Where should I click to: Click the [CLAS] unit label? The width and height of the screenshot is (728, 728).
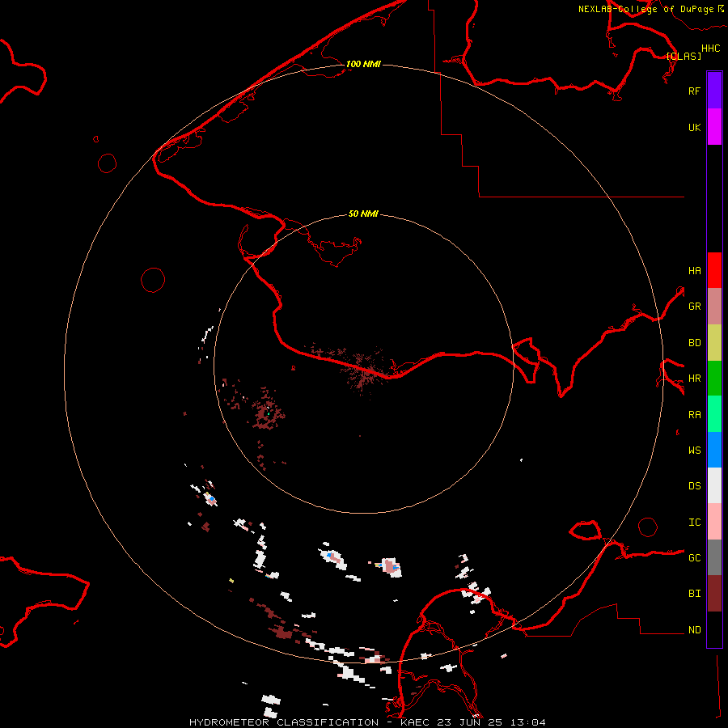(684, 56)
